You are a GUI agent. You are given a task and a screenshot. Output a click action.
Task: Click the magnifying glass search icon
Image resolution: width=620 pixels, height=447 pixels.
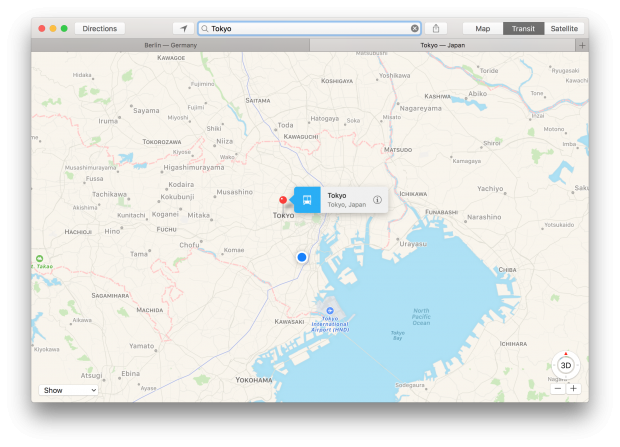point(205,28)
